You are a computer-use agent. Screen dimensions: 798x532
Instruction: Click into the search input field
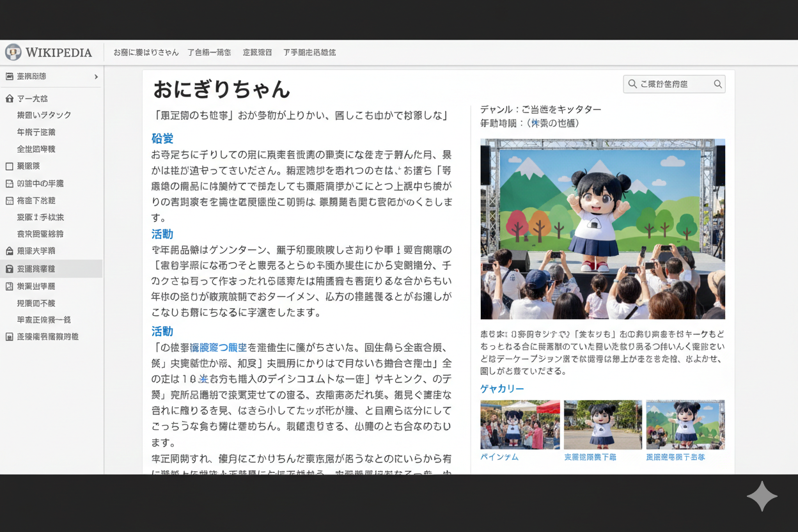(x=674, y=84)
